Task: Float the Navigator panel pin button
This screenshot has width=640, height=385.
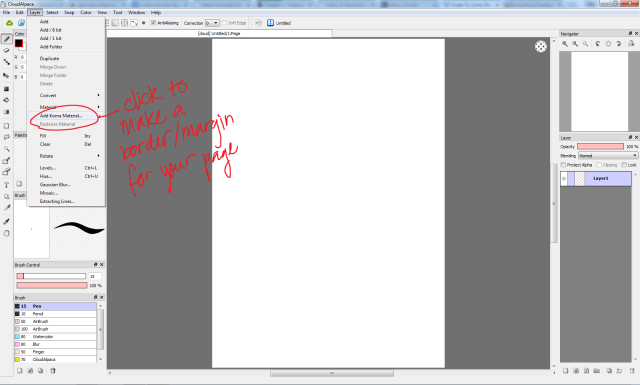Action: pos(630,33)
